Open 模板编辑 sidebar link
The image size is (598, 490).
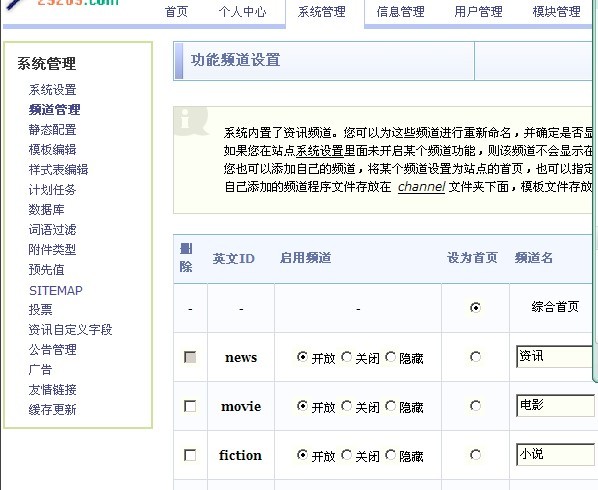pos(52,149)
